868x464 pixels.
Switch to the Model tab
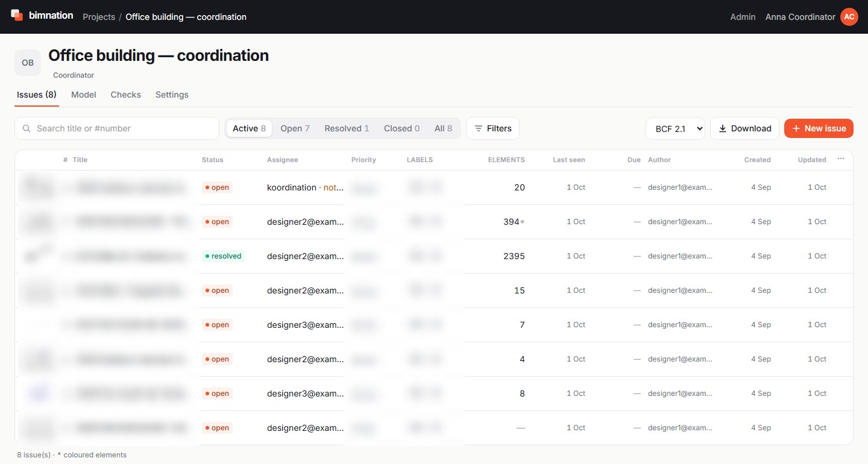pos(84,95)
